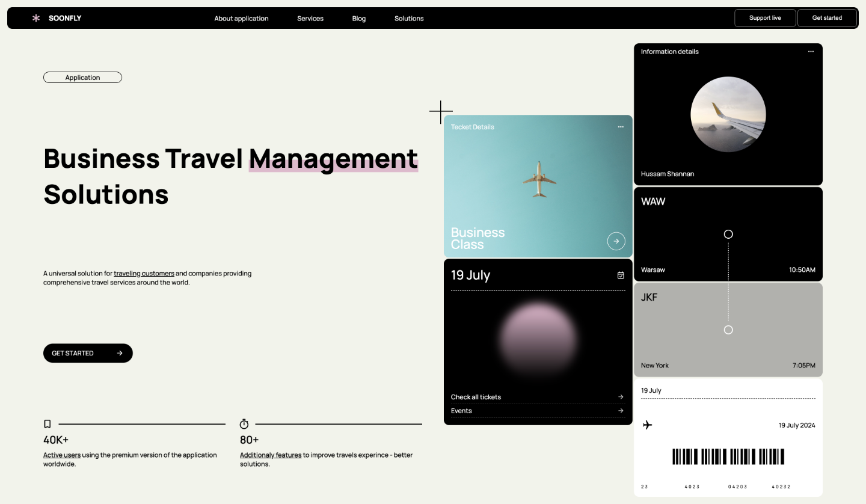Click the JFK arrival circle marker
This screenshot has width=866, height=504.
coord(728,330)
